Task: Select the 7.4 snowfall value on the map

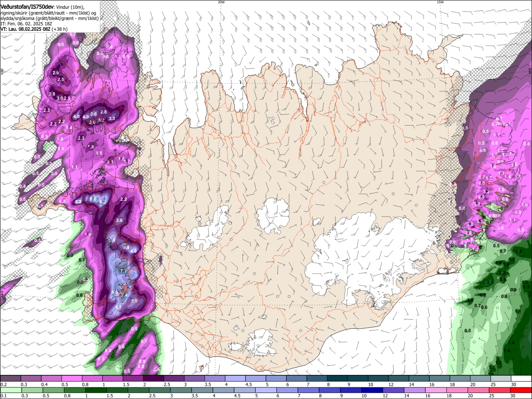Action: pyautogui.click(x=124, y=295)
